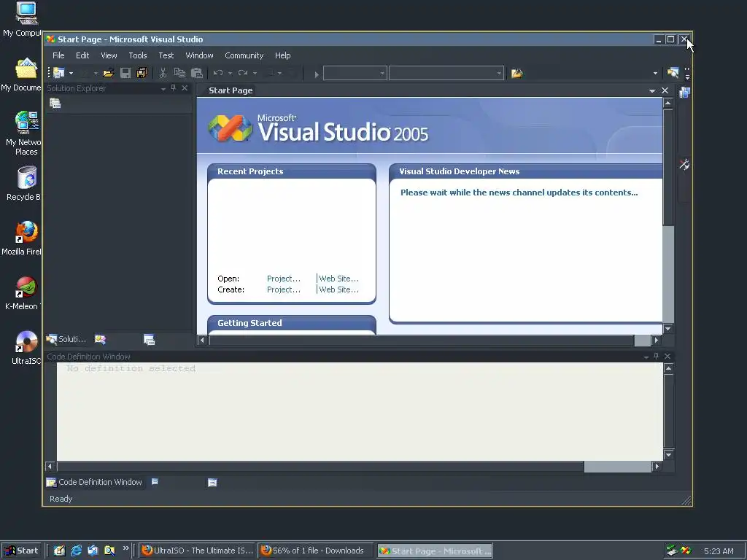Click the Open File folder icon

(108, 73)
